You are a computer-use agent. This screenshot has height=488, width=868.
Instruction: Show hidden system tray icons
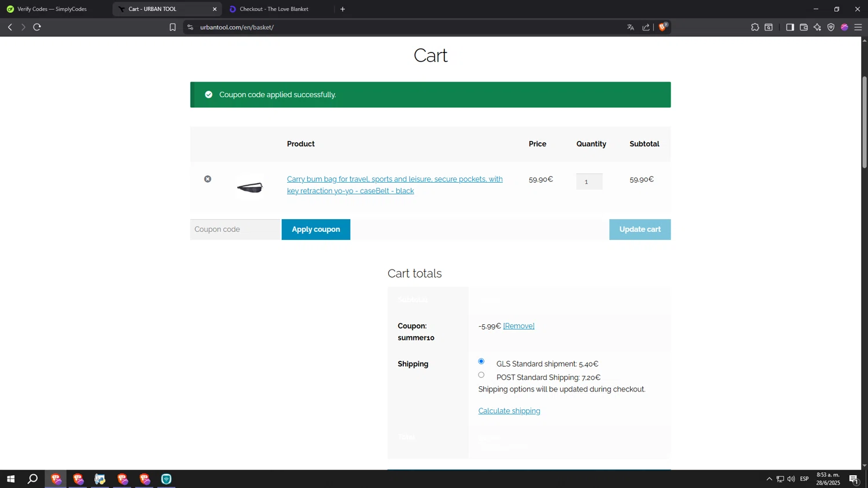coord(769,479)
